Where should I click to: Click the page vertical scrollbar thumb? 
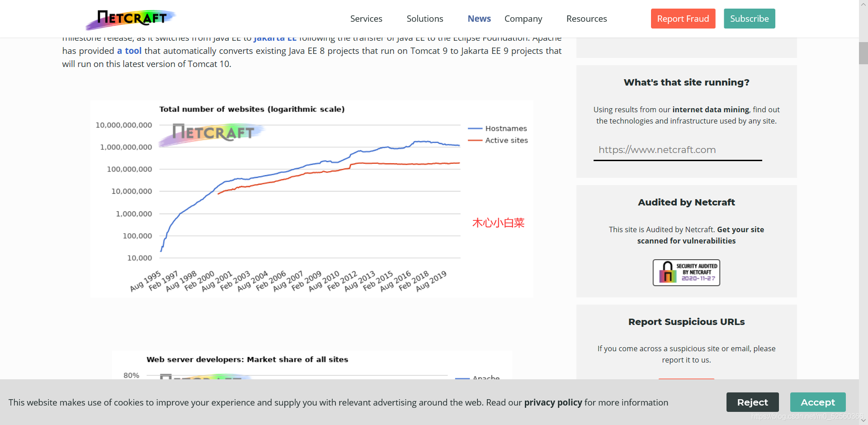click(x=863, y=53)
